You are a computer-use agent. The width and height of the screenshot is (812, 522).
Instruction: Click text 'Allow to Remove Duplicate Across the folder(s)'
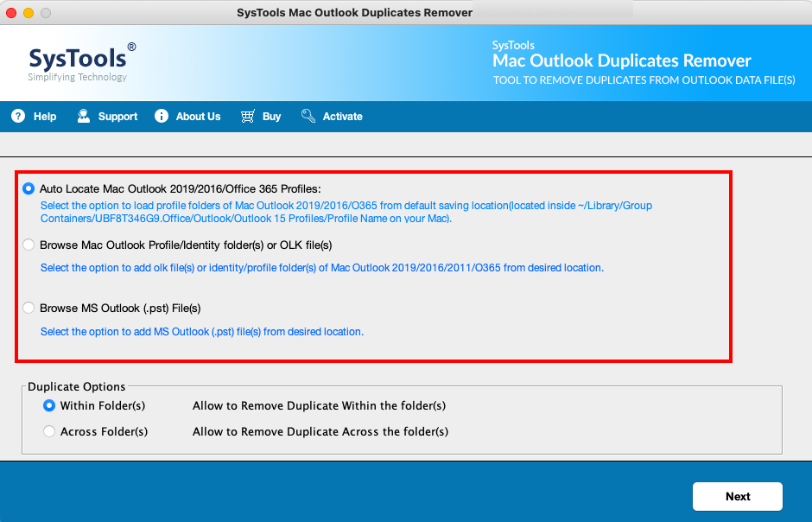coord(320,431)
